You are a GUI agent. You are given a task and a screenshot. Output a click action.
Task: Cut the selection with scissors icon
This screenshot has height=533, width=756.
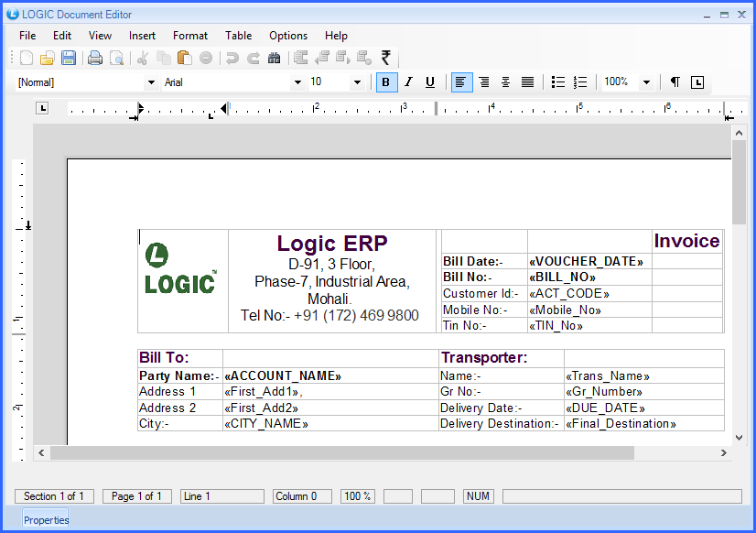click(x=142, y=58)
